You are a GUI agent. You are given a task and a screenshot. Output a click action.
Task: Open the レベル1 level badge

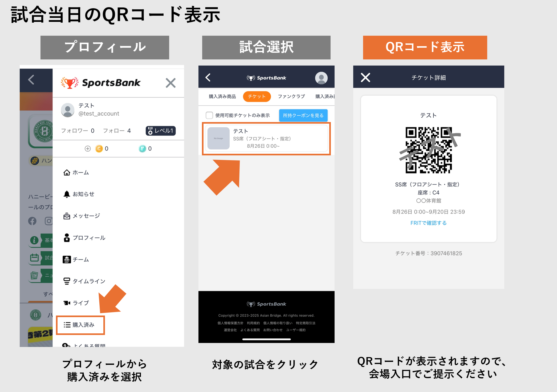coord(161,131)
